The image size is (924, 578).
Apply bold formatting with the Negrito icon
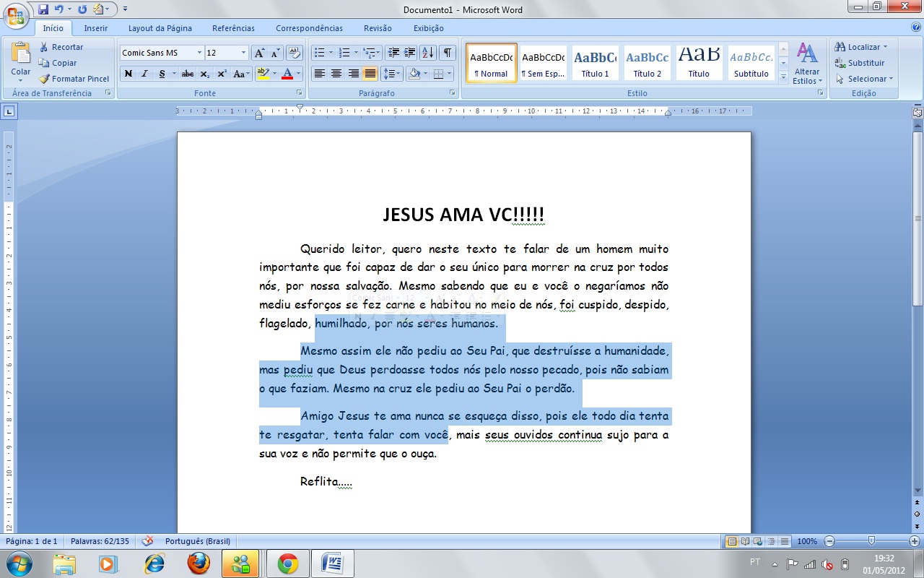pos(128,74)
